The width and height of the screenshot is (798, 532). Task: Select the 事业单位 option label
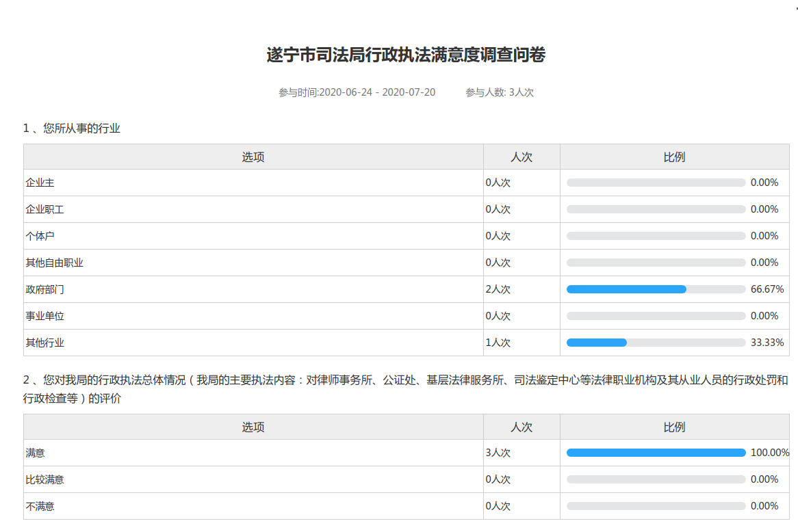44,316
